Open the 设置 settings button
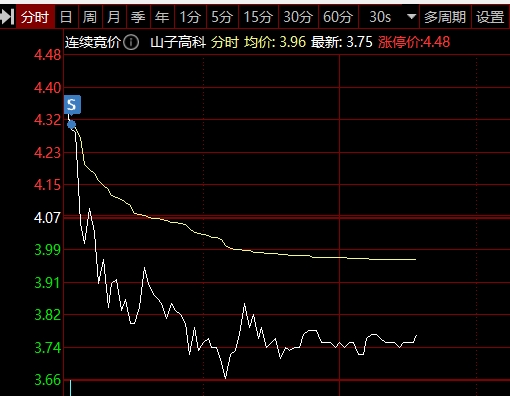Viewport: 510px width, 396px height. pyautogui.click(x=490, y=17)
